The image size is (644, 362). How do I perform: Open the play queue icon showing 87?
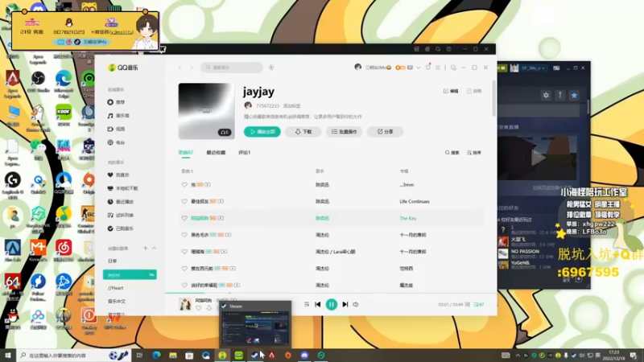click(x=479, y=305)
